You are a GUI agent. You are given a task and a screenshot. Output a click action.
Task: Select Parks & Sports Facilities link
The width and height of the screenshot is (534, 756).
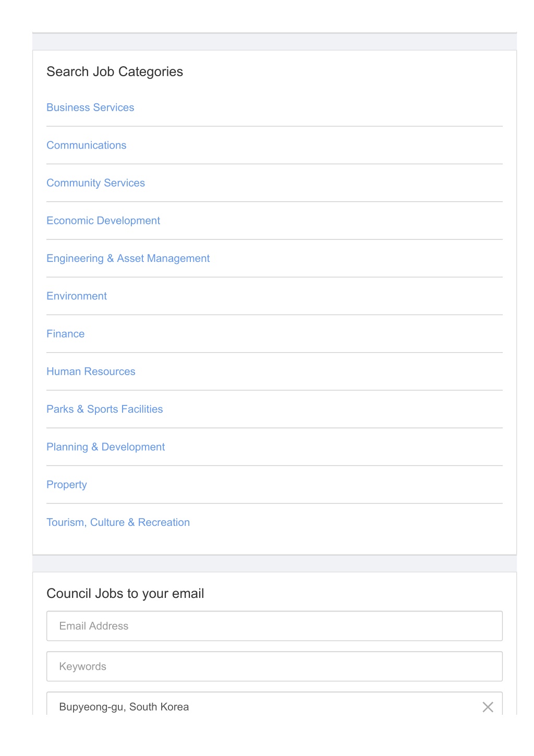click(x=104, y=409)
